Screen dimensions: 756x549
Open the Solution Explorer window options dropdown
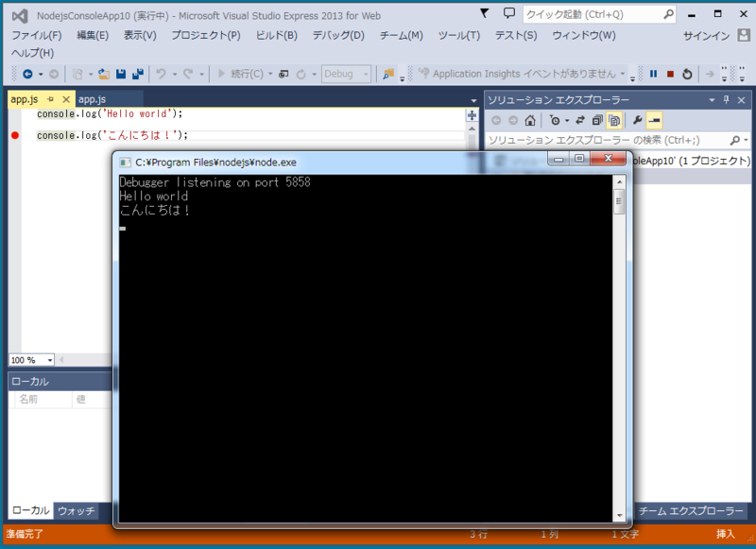pyautogui.click(x=712, y=100)
